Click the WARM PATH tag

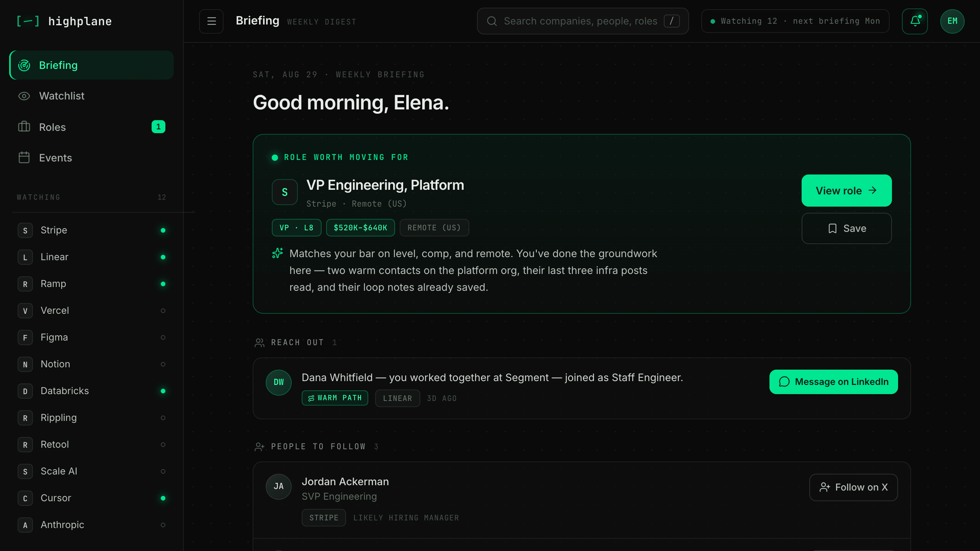(335, 398)
